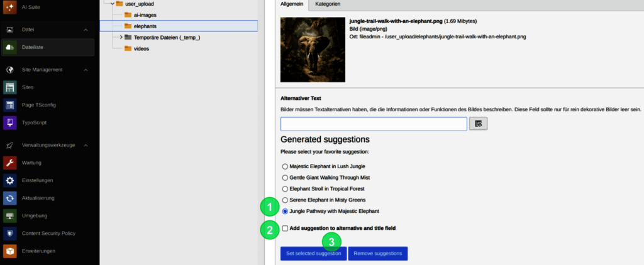Open Aktualisierung menu entry
Screen dimensions: 644x265
pyautogui.click(x=38, y=198)
